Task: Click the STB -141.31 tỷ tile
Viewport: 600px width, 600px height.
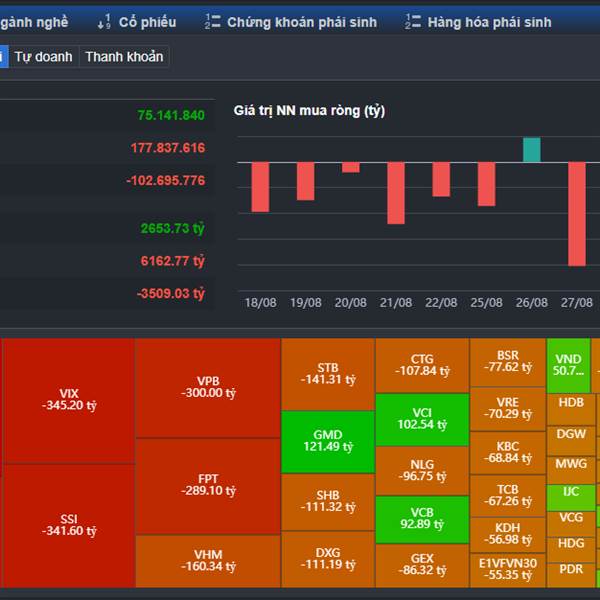Action: click(328, 374)
